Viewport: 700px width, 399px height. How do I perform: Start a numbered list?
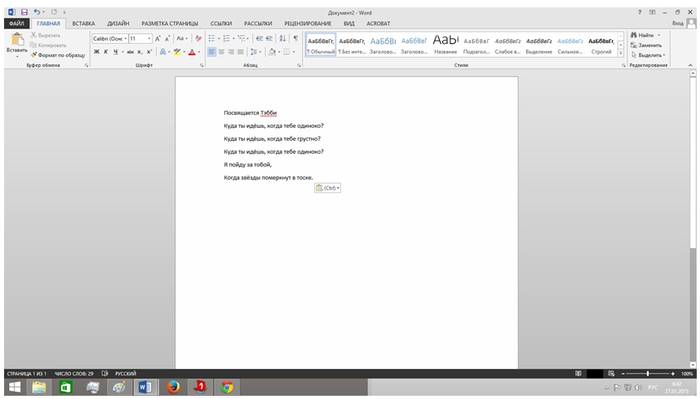227,39
